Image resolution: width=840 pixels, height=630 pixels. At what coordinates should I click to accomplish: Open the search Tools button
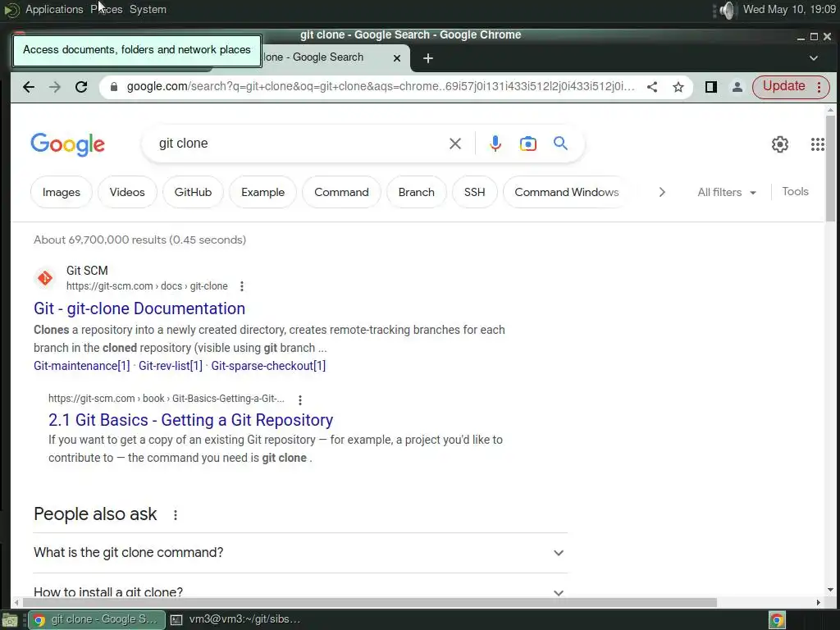(795, 192)
